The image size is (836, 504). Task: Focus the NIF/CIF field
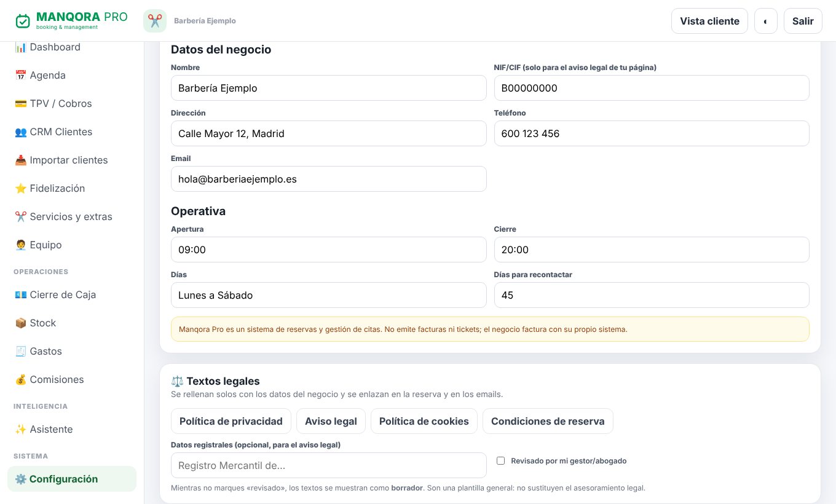[x=652, y=88]
